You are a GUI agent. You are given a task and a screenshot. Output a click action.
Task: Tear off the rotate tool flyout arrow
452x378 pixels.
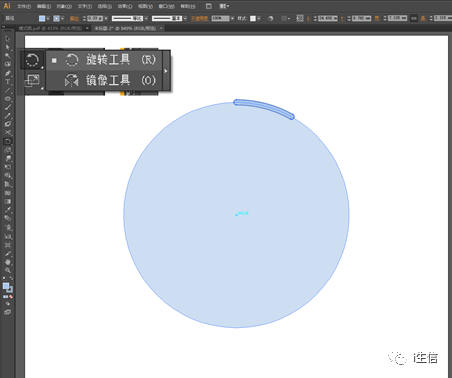(x=166, y=71)
